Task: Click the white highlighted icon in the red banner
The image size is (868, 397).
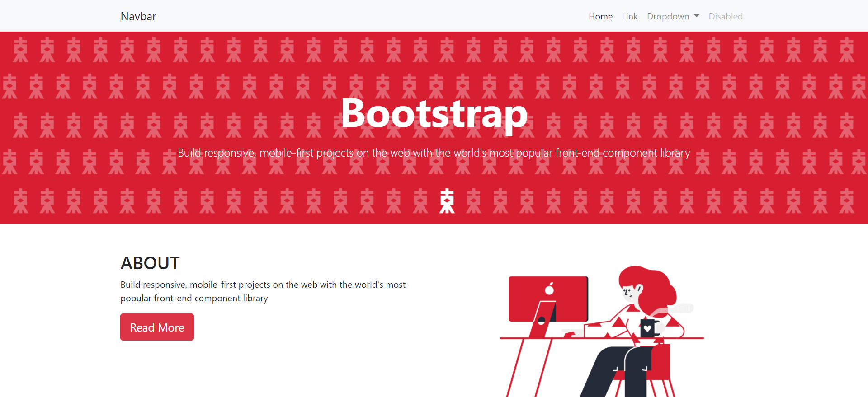Action: point(447,201)
